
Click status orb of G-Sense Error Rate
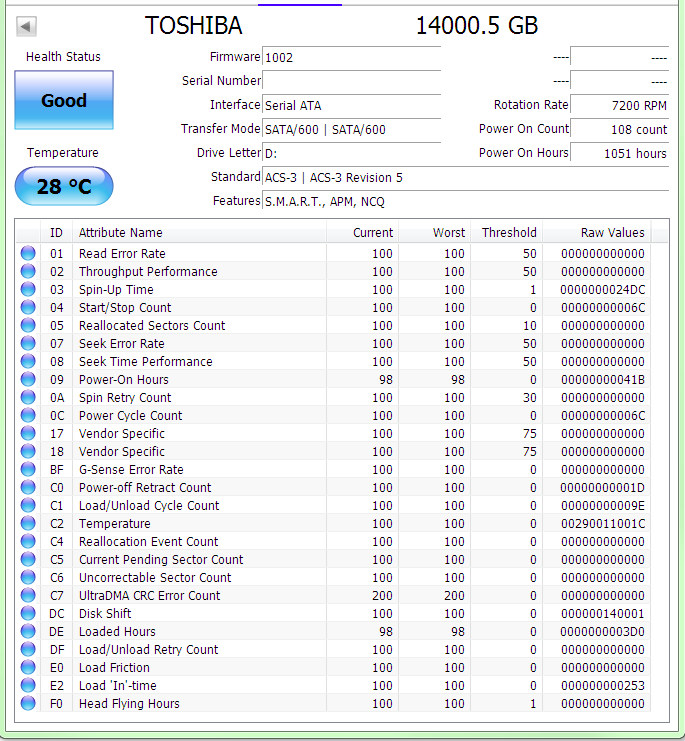coord(28,469)
